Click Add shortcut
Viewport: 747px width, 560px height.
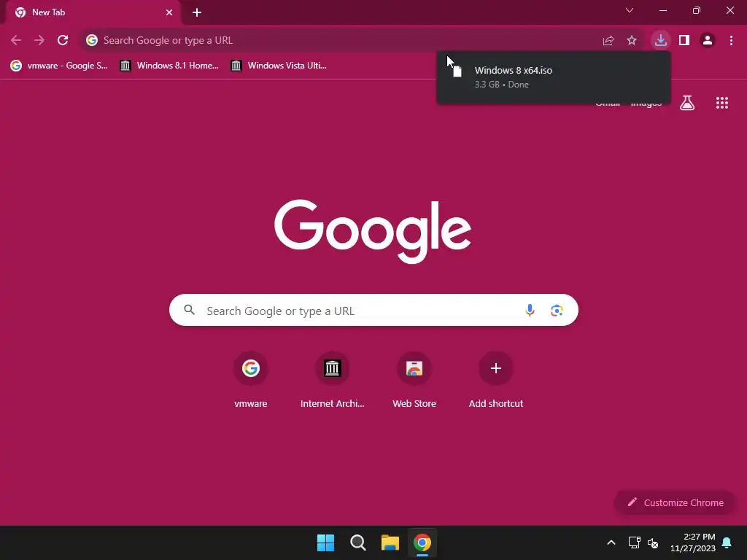[496, 380]
